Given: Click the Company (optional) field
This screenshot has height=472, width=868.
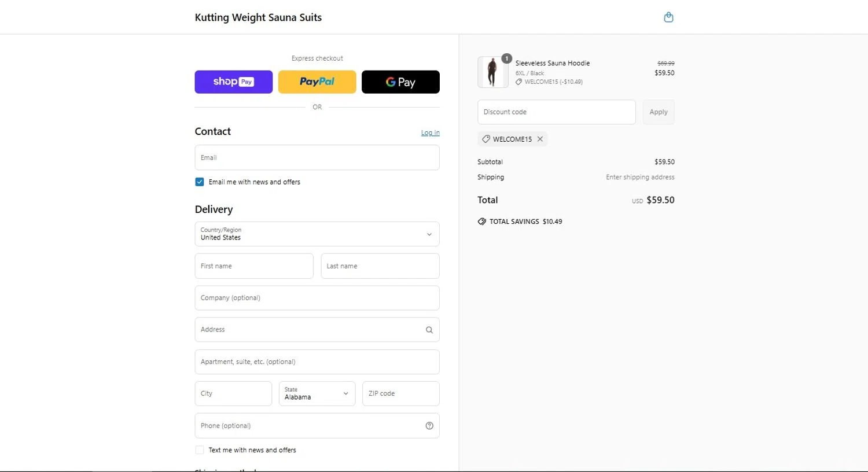Looking at the screenshot, I should click(x=317, y=298).
